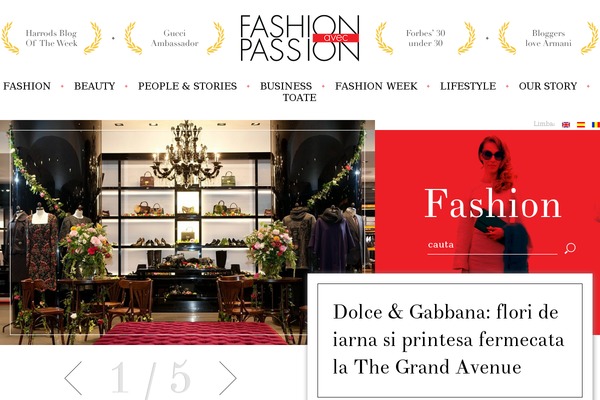Screen dimensions: 600x400
Task: Click the cauta search field
Action: [x=492, y=245]
